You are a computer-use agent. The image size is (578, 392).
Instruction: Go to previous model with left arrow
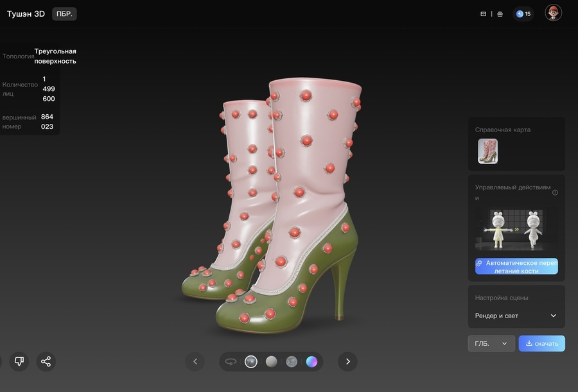click(x=195, y=361)
